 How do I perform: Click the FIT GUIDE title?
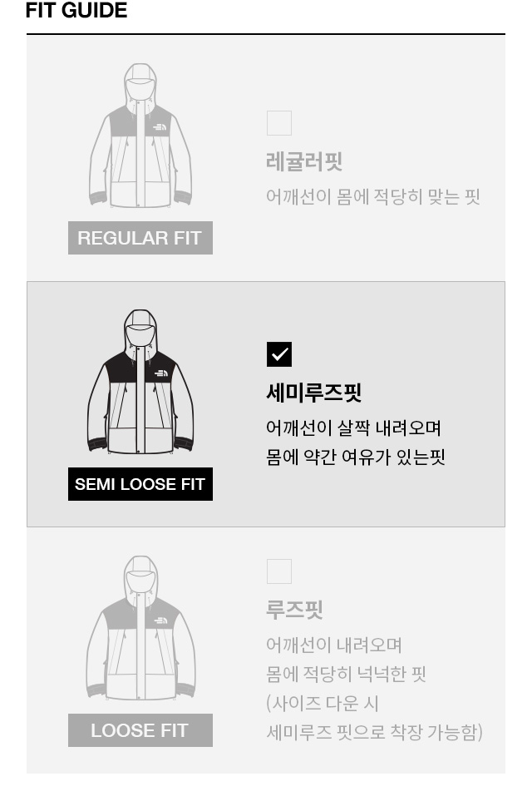tap(76, 10)
